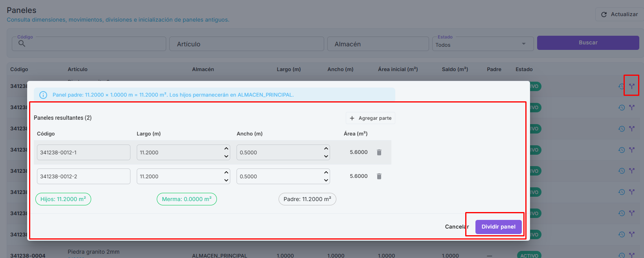Click the Piedra granito 2mm article cell
The width and height of the screenshot is (644, 258).
point(94,252)
